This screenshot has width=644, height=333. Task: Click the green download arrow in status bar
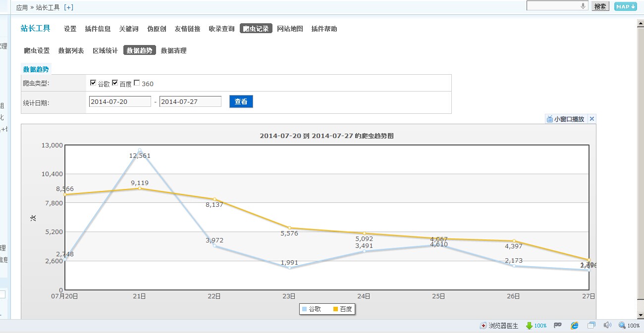pos(529,326)
